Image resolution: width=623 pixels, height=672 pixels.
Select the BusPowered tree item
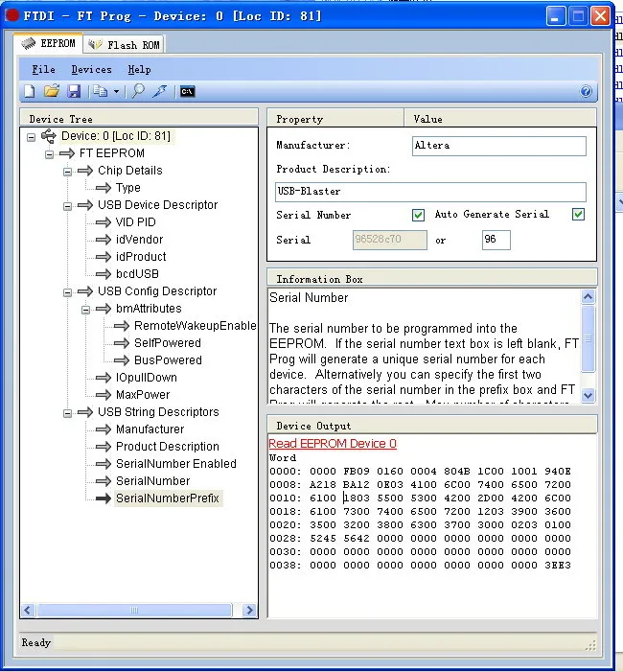[168, 360]
